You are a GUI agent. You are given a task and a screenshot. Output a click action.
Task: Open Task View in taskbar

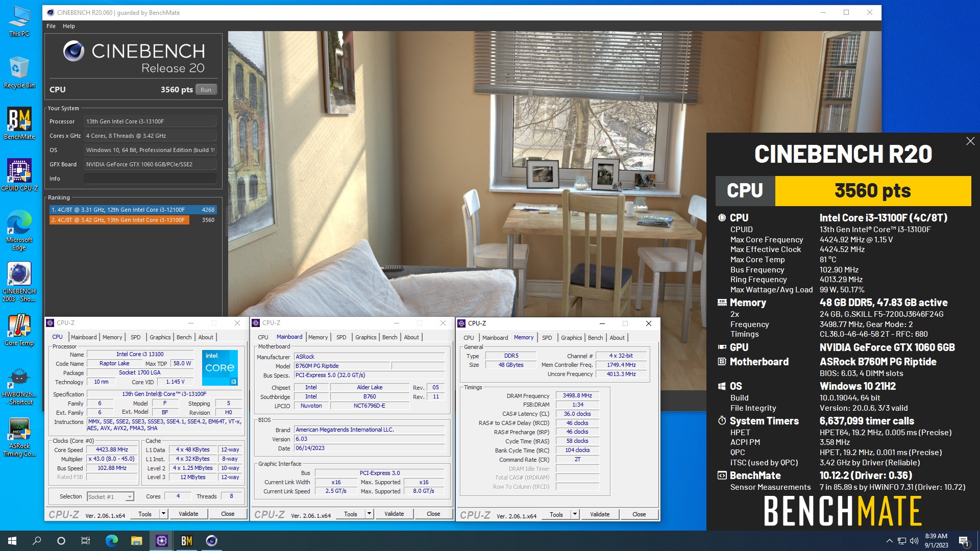(86, 541)
